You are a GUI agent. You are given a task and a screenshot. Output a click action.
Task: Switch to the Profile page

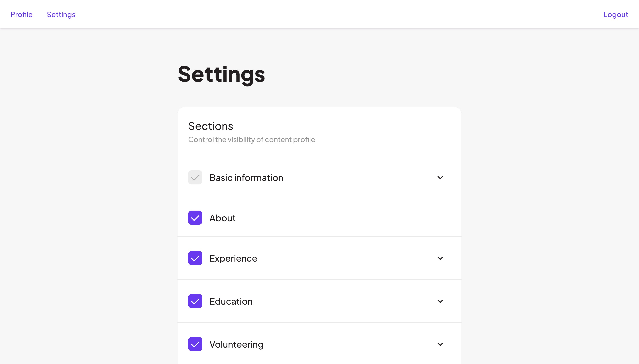22,14
